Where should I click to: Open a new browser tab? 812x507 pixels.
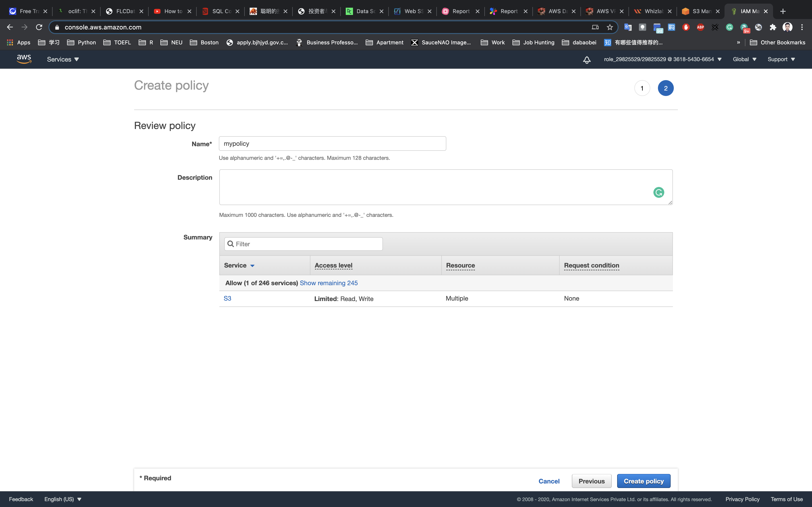click(x=783, y=11)
